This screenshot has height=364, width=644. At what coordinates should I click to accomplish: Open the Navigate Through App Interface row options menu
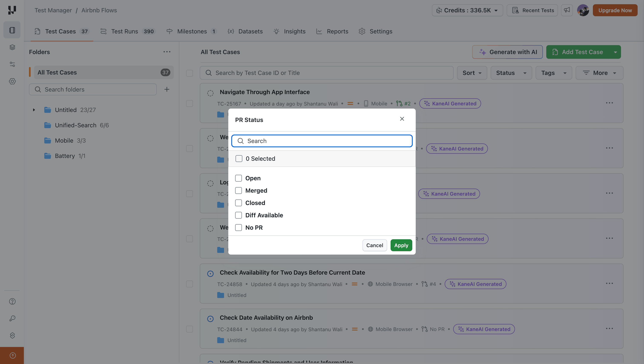pos(609,103)
